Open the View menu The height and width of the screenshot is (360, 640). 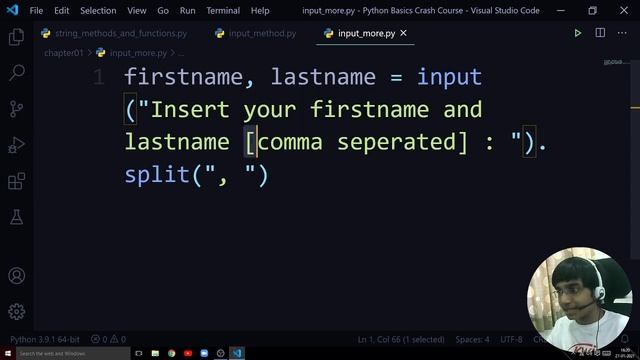pos(137,11)
